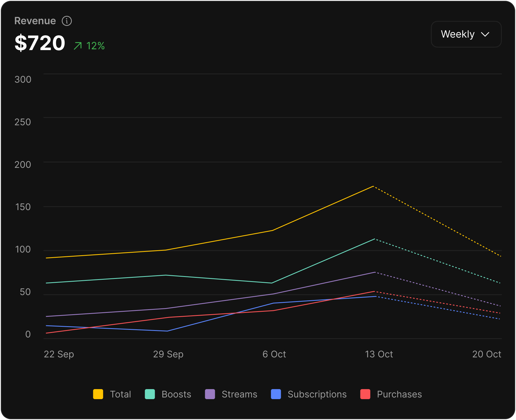Click the 20 Oct x-axis label

click(486, 354)
